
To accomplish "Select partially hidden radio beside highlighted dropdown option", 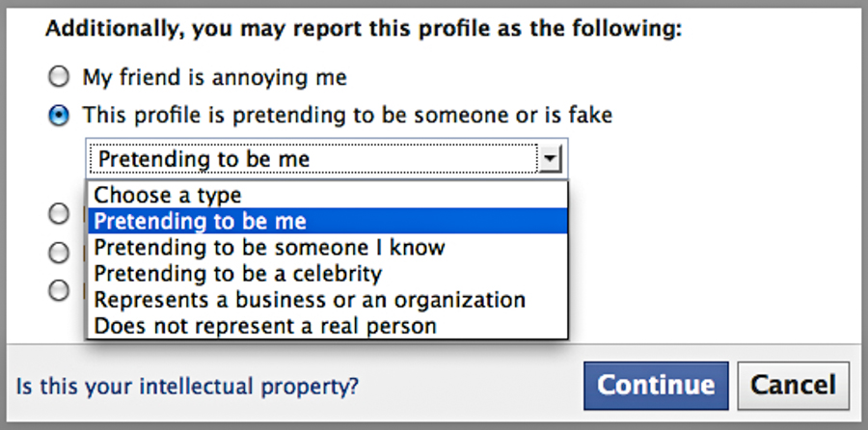I will tap(60, 214).
